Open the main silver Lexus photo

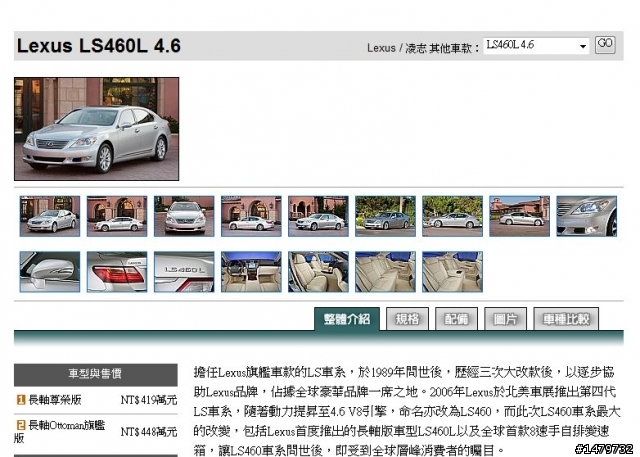click(96, 129)
